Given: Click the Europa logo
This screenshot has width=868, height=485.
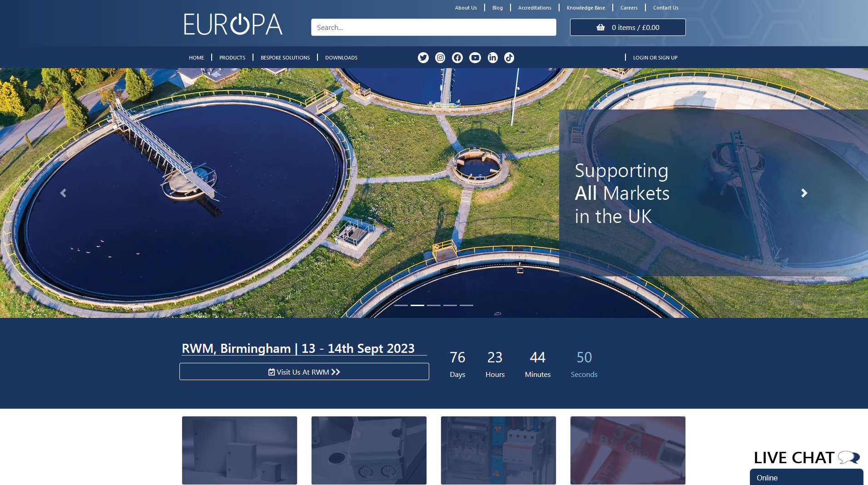Looking at the screenshot, I should (233, 25).
